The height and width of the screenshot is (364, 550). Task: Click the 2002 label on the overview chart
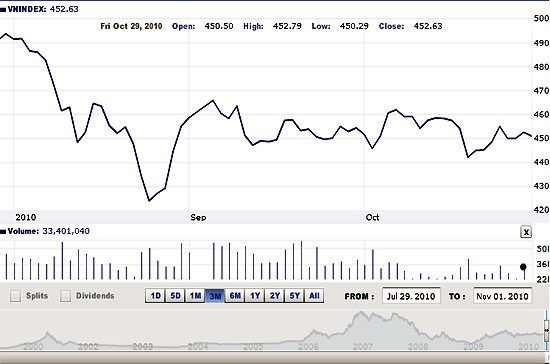pyautogui.click(x=88, y=347)
